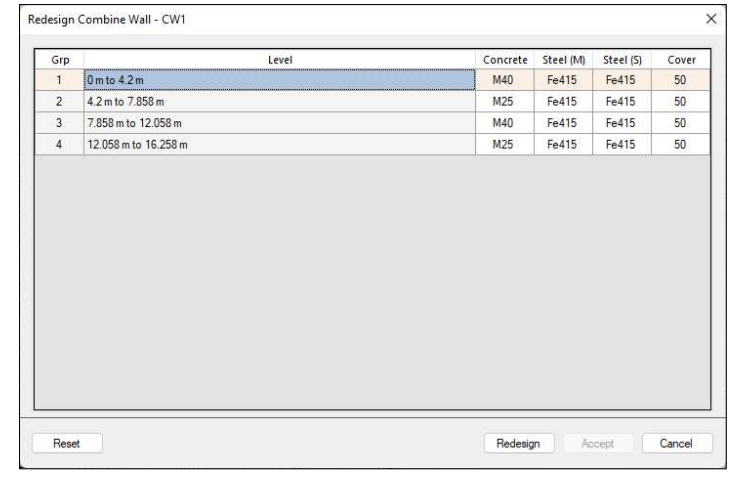This screenshot has height=477, width=740.
Task: Click Steel (M) Fe415 cell in group 3 row
Action: [x=563, y=123]
